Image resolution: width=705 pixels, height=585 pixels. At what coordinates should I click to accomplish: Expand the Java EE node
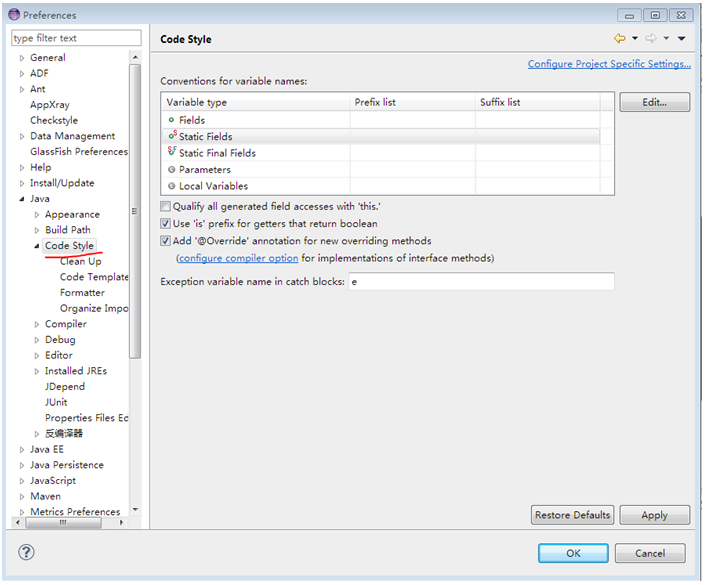click(22, 450)
